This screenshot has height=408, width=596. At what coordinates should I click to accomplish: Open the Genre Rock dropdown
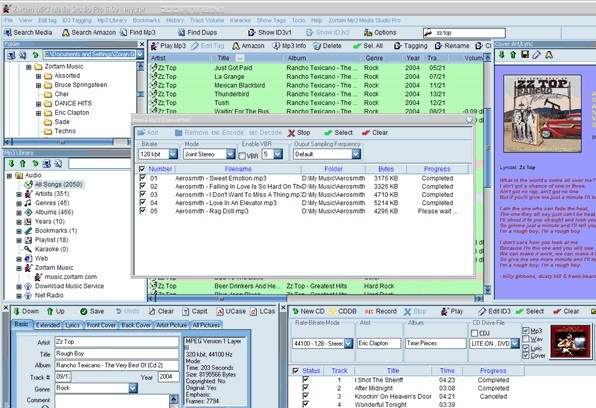tap(133, 388)
